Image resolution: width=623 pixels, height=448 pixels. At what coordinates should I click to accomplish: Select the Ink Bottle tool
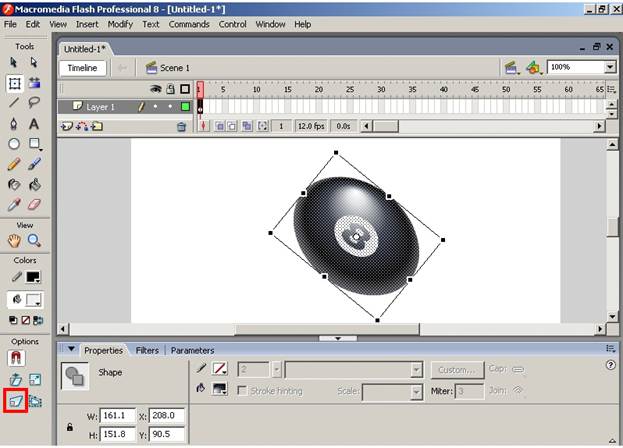tap(14, 185)
